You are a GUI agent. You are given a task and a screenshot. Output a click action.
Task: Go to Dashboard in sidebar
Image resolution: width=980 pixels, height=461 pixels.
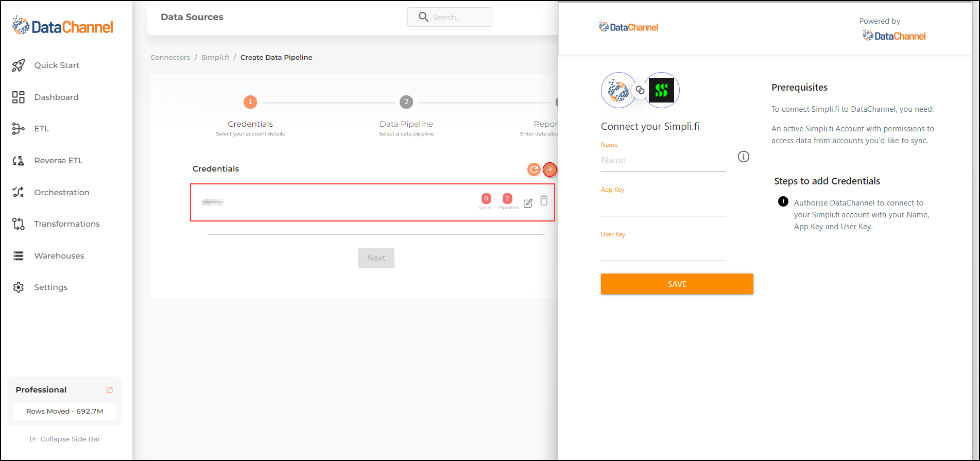[56, 97]
